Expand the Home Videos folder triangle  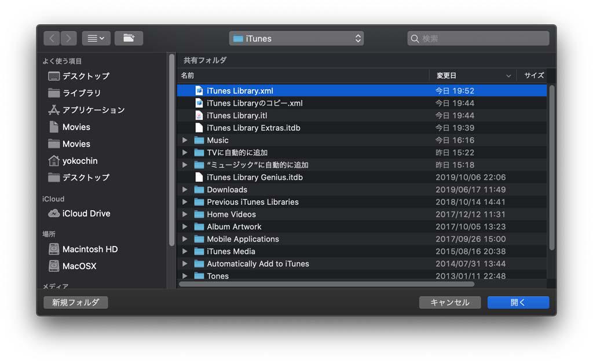(185, 214)
